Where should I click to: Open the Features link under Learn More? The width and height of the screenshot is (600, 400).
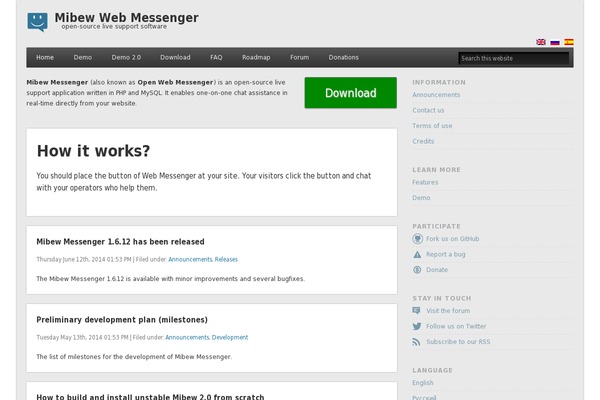pyautogui.click(x=425, y=182)
